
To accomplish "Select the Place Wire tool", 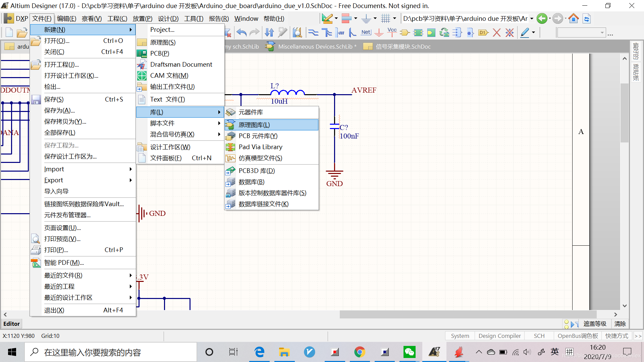I will pos(313,33).
